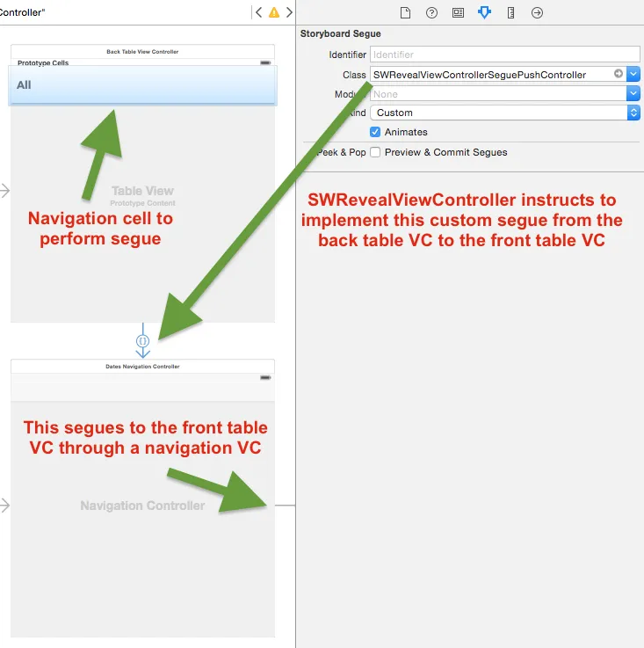Go to next issue with right chevron
This screenshot has height=648, width=644.
(x=289, y=12)
